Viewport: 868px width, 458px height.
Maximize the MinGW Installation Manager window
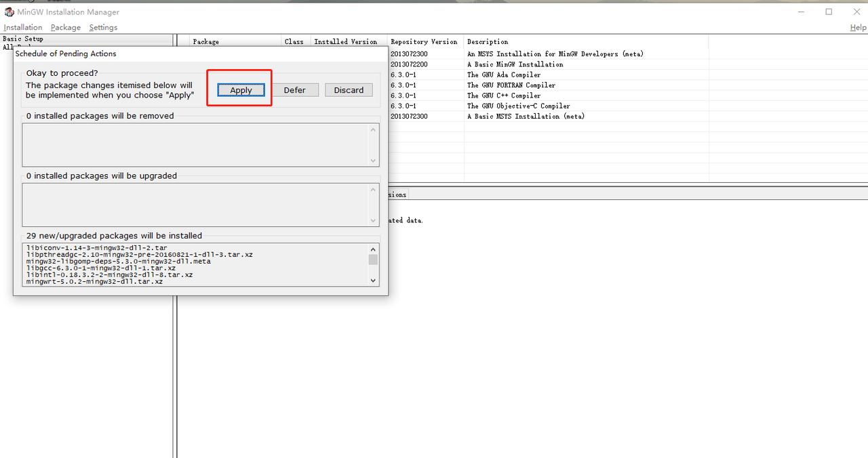(829, 12)
